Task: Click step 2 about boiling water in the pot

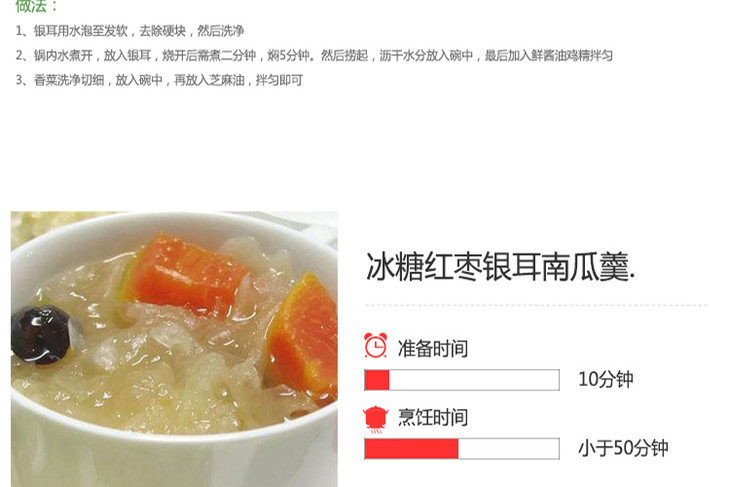Action: 314,55
